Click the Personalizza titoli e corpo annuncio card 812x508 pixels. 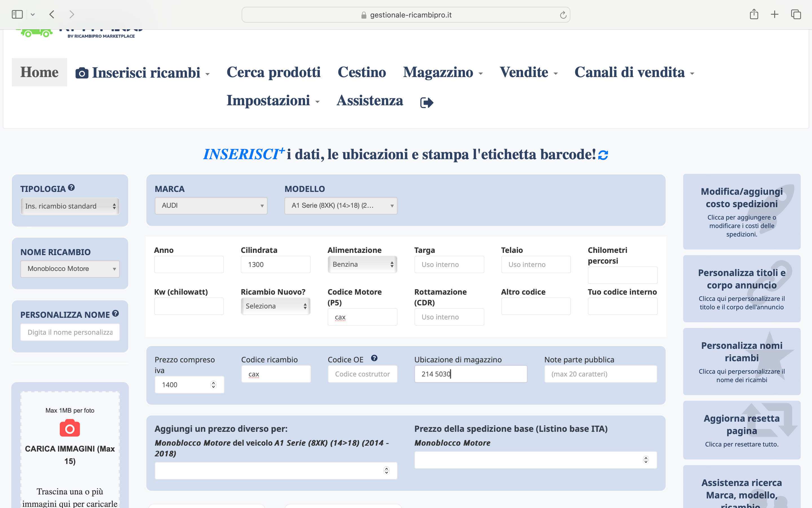(742, 289)
